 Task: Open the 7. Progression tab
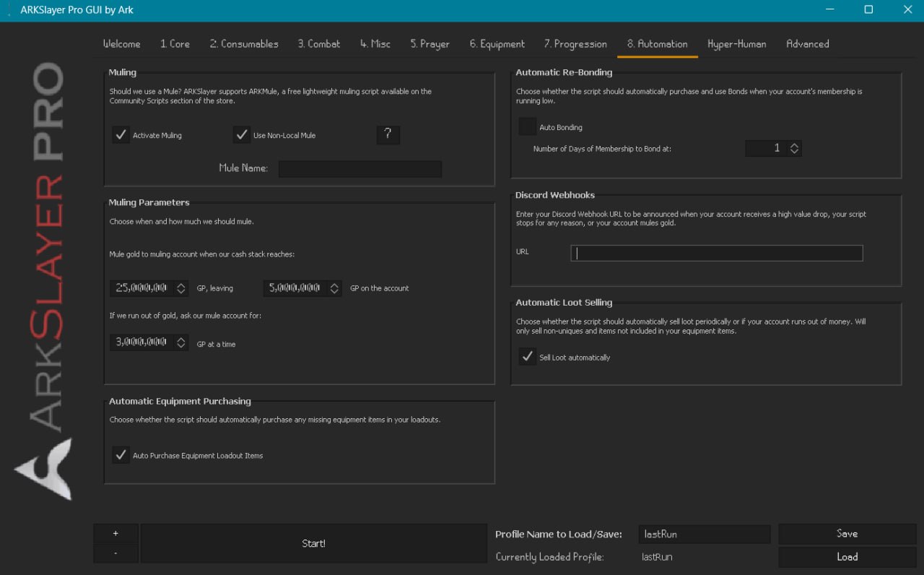coord(575,44)
